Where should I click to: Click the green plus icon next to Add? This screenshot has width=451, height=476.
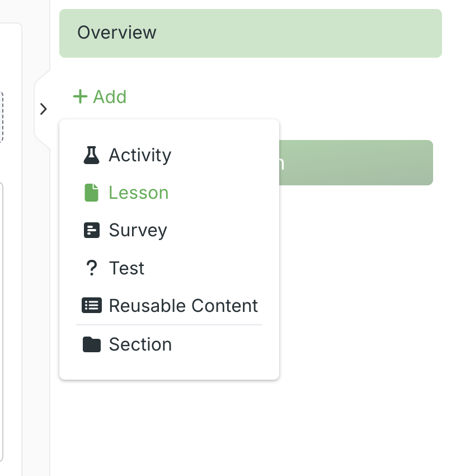(x=81, y=97)
